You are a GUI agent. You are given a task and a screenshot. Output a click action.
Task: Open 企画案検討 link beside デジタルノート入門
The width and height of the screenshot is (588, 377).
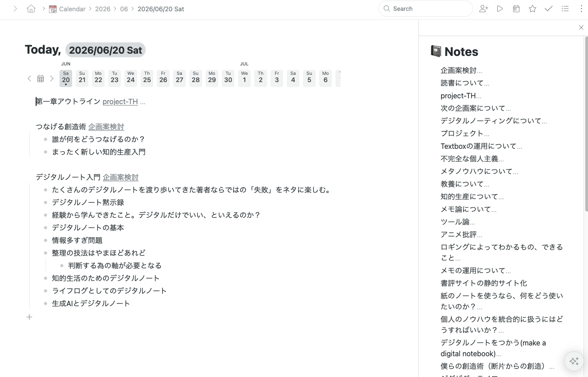pos(120,177)
